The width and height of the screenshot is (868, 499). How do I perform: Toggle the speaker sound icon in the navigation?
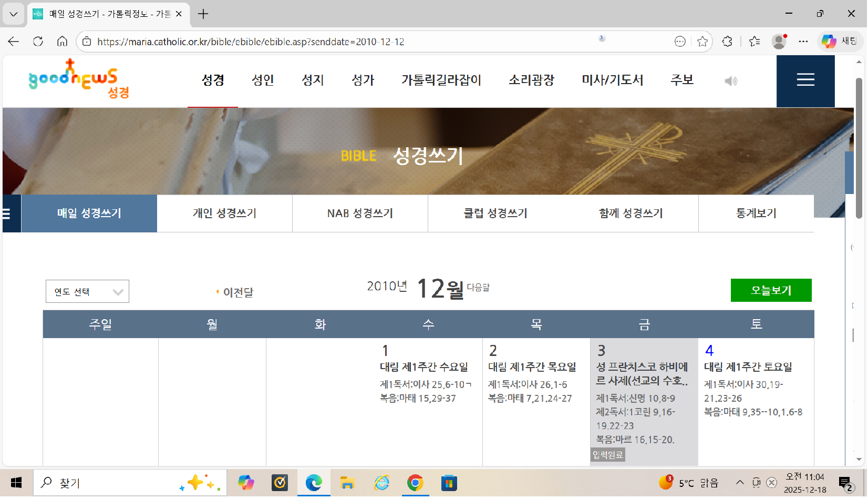tap(731, 81)
